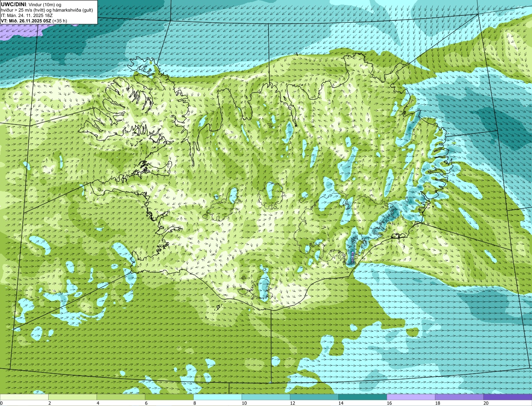Click the "10" scale label
532x406 pixels.
click(x=244, y=403)
